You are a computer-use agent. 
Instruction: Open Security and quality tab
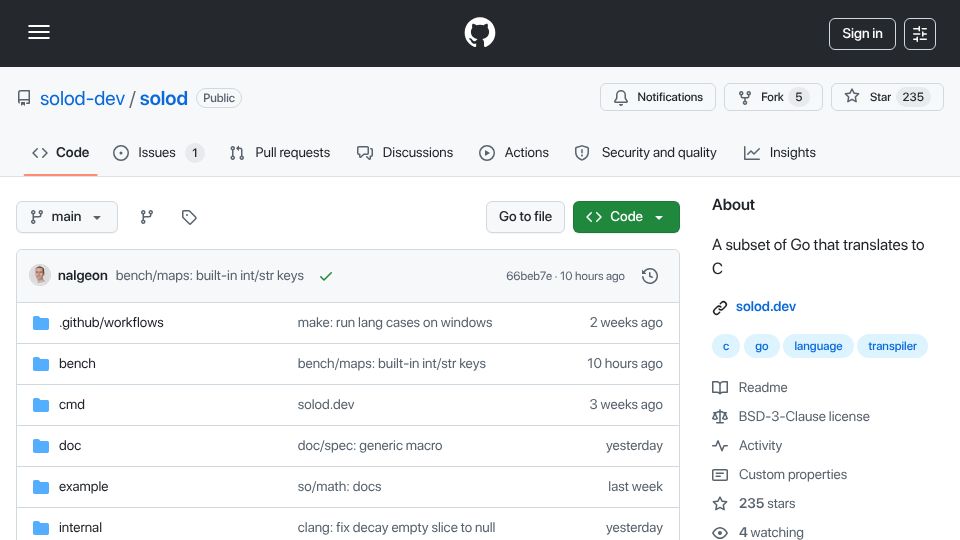tap(645, 152)
